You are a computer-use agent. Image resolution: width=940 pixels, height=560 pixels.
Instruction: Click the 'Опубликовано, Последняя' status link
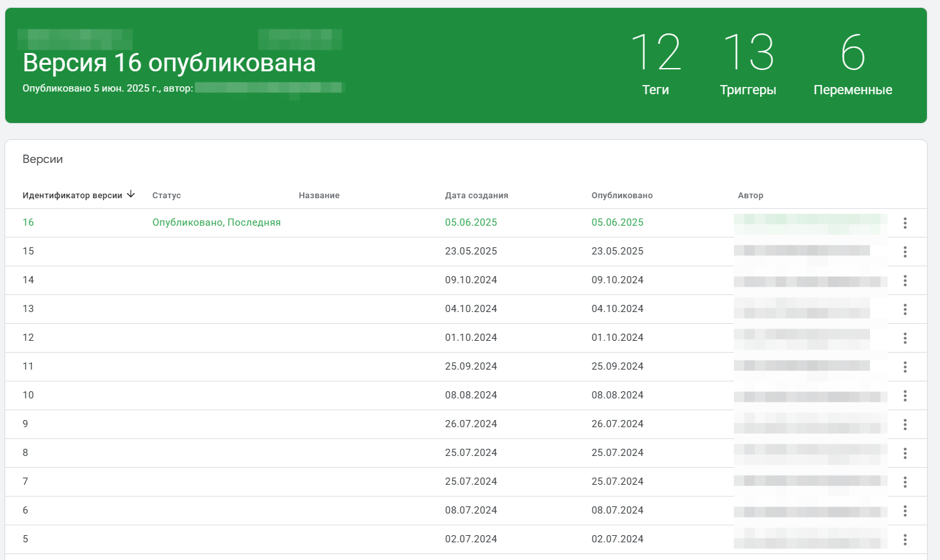tap(216, 222)
